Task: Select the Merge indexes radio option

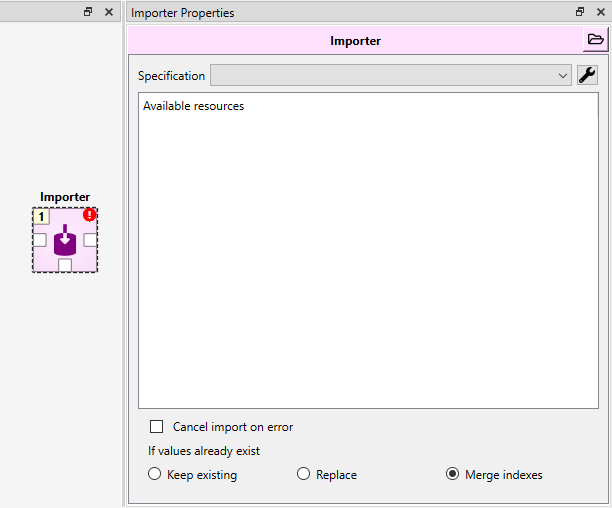Action: click(452, 474)
